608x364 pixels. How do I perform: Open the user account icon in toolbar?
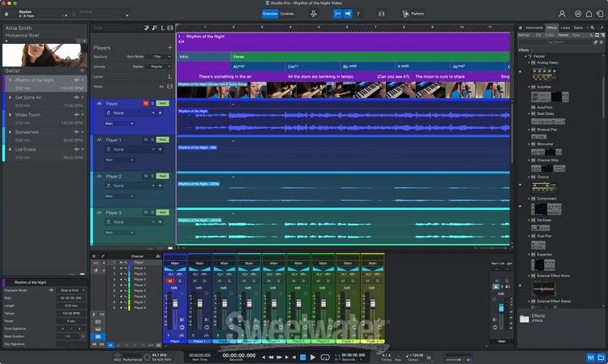pos(562,14)
